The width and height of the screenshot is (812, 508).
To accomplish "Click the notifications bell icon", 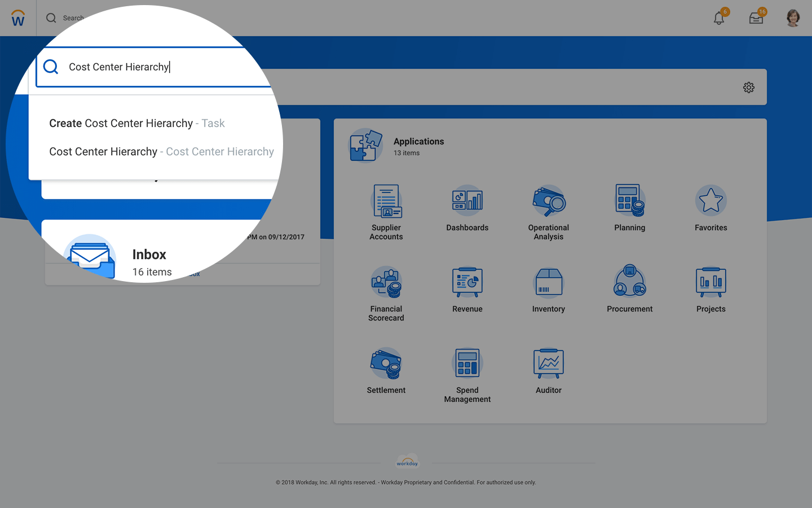I will (719, 18).
